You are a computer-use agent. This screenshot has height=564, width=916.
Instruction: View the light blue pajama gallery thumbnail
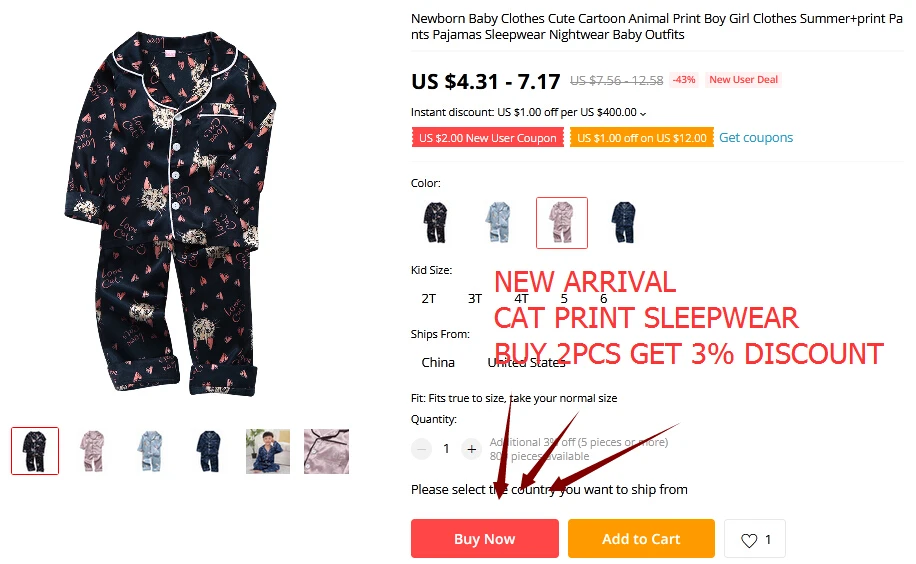point(151,451)
